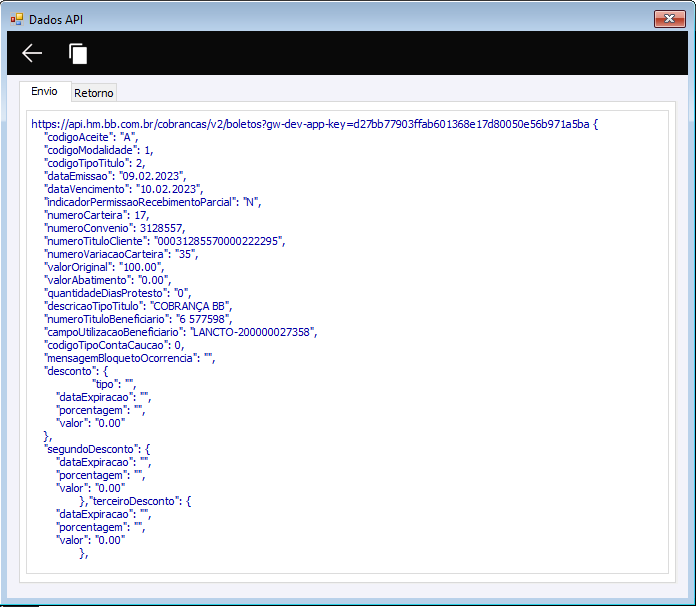Viewport: 696px width, 607px height.
Task: Click the mensagemBloquetoOcorrencia line
Action: [x=130, y=358]
